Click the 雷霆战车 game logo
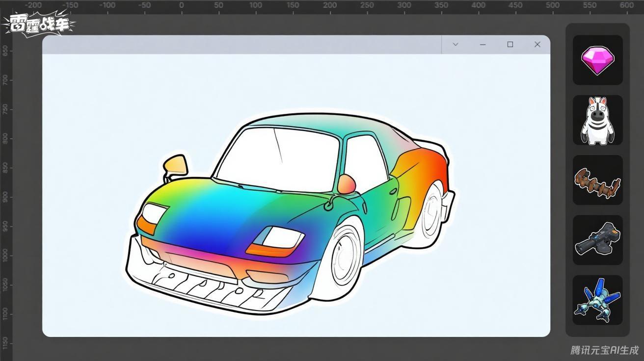The width and height of the screenshot is (644, 361). coord(39,25)
